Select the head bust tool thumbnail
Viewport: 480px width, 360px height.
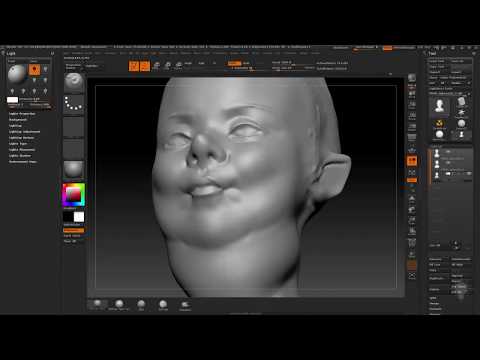(440, 106)
